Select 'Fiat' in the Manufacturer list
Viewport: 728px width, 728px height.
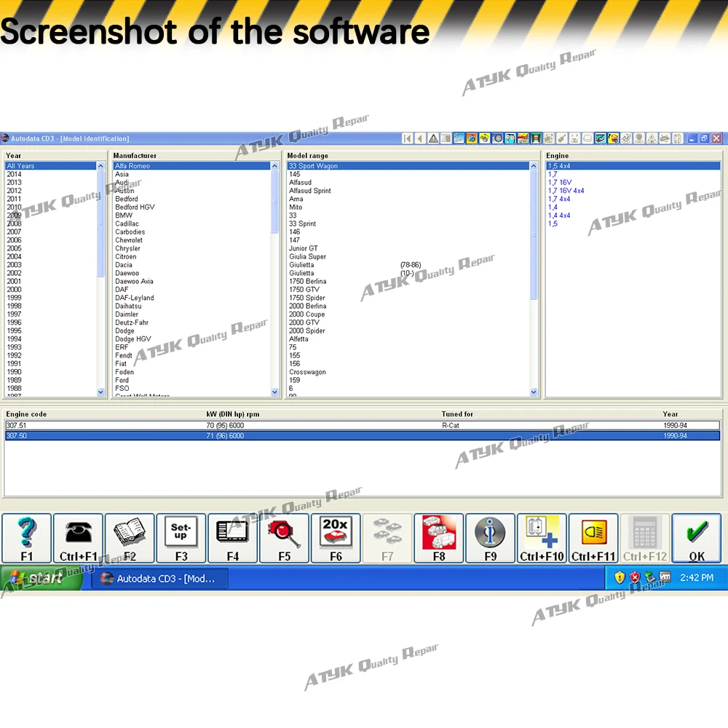click(191, 363)
